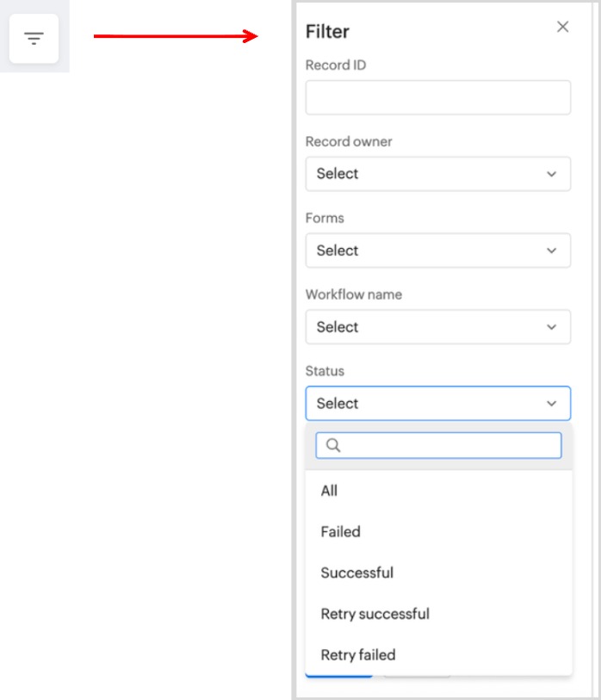Close the Filter panel

pyautogui.click(x=562, y=27)
